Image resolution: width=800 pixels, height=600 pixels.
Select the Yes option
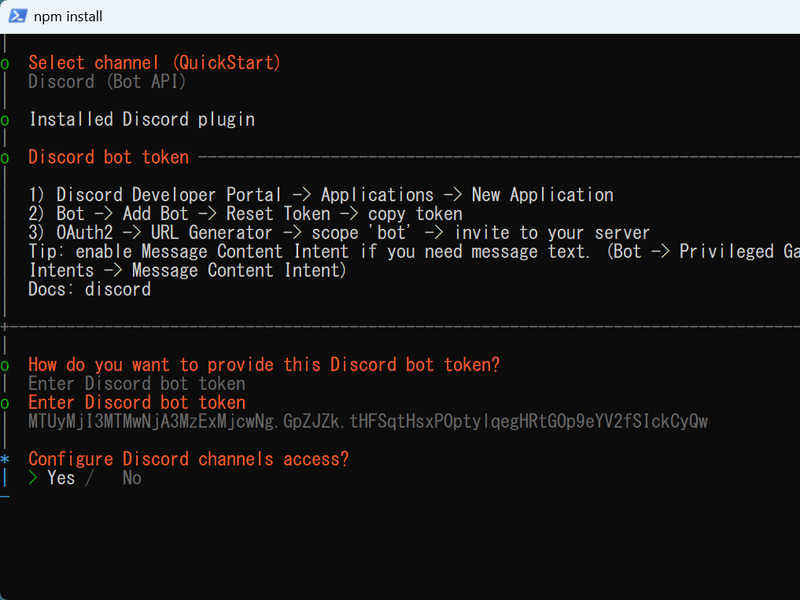61,478
